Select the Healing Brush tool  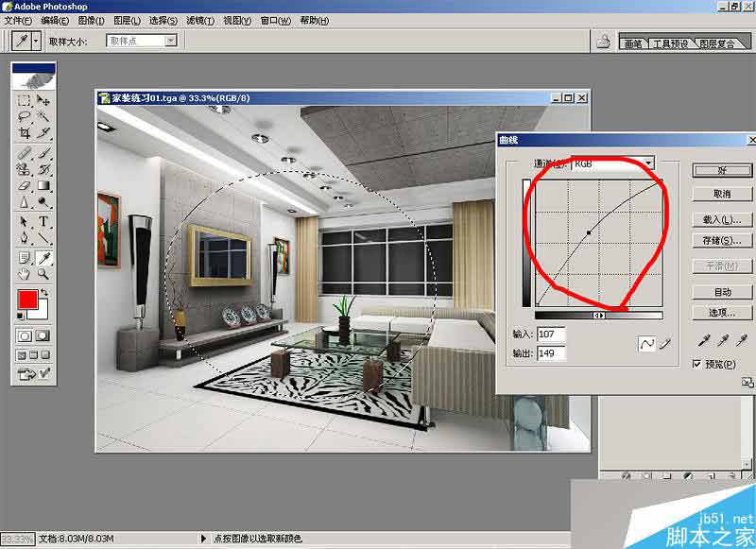click(25, 153)
